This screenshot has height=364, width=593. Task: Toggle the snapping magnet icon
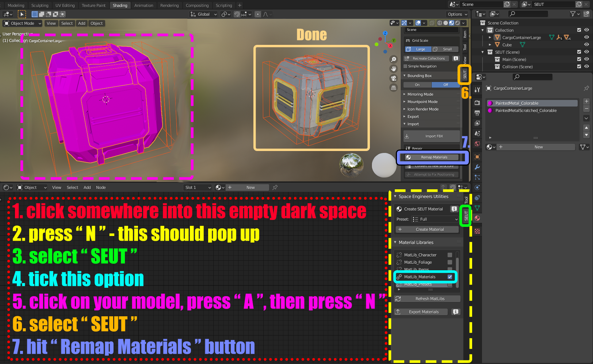pos(237,14)
